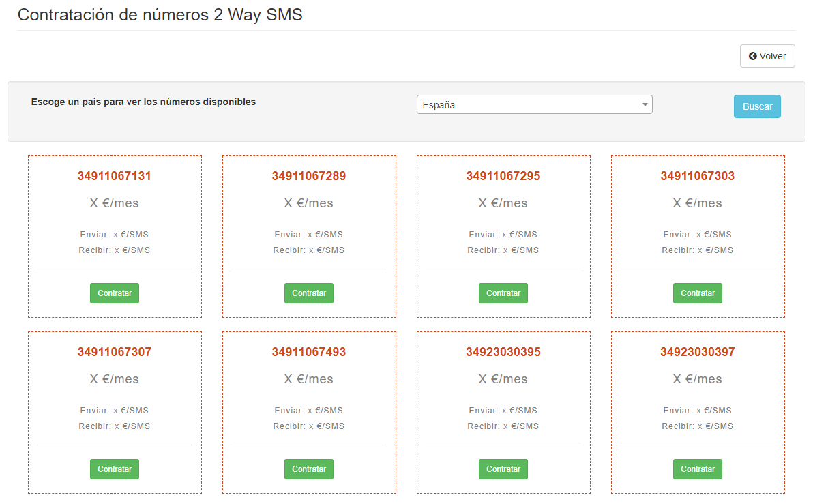Screen dimensions: 813x504
Task: Contratar number 34911067289
Action: [x=309, y=293]
